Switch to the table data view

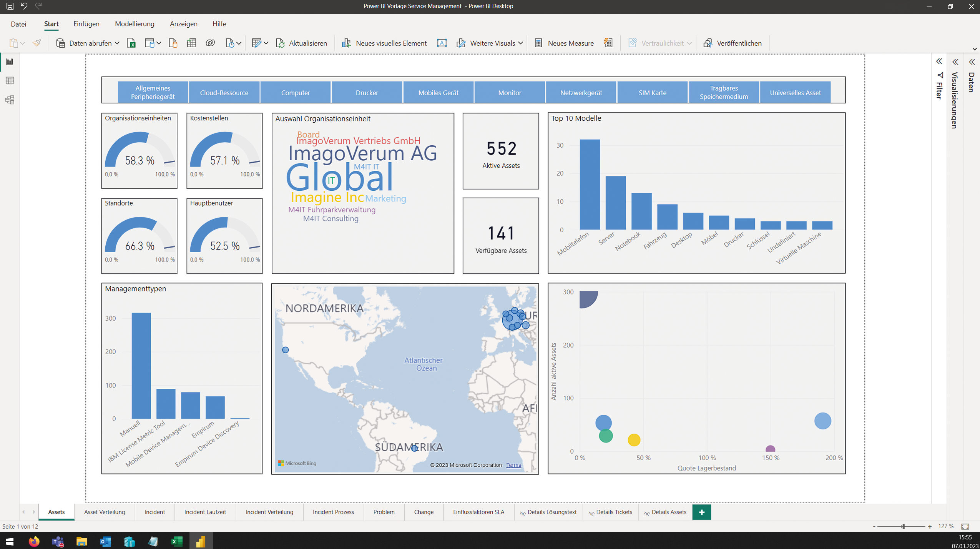[x=10, y=81]
